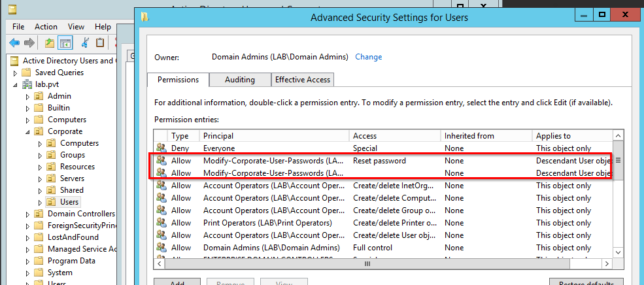Click the Domain Controllers OU icon
The width and height of the screenshot is (644, 285).
tap(39, 214)
